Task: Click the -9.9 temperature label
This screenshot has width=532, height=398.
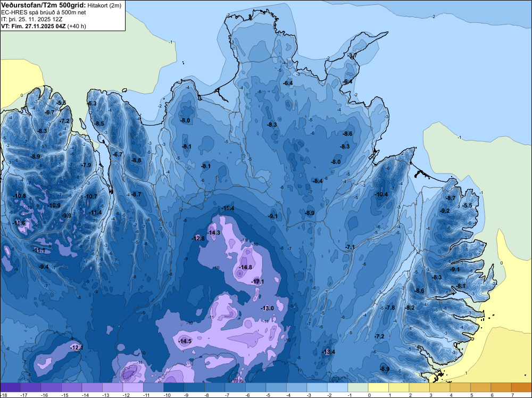Action: point(67,215)
